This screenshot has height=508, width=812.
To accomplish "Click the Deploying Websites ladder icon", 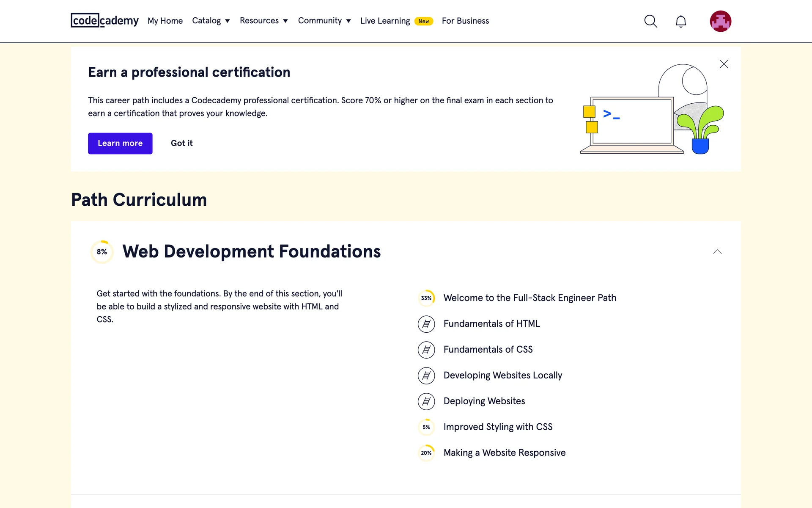I will pos(426,401).
